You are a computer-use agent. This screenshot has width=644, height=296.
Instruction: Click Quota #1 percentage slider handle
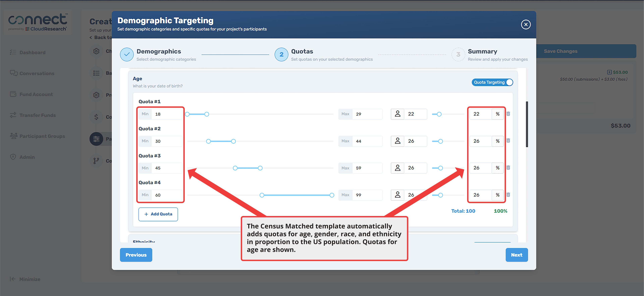pos(439,114)
